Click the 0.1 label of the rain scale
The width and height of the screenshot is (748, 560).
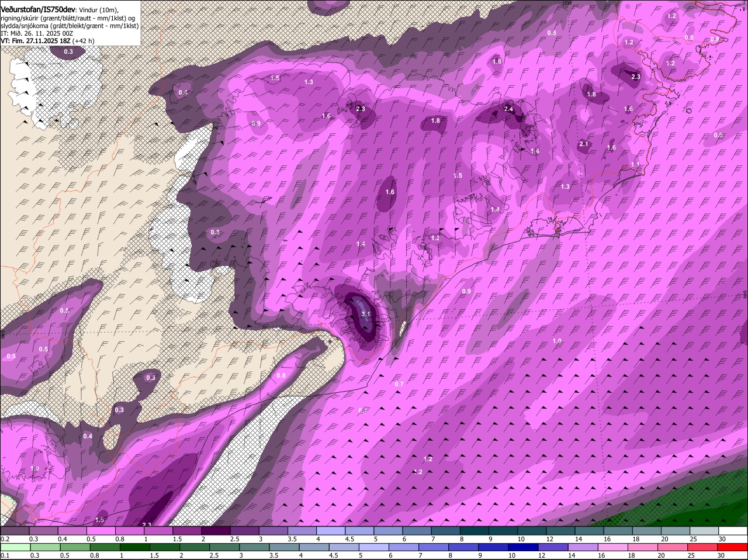click(5, 555)
